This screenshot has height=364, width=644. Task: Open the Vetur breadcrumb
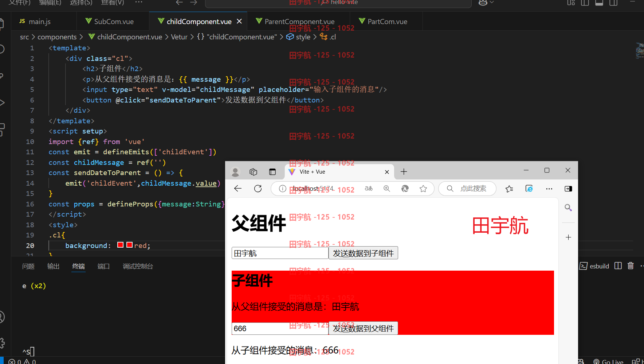pos(179,37)
